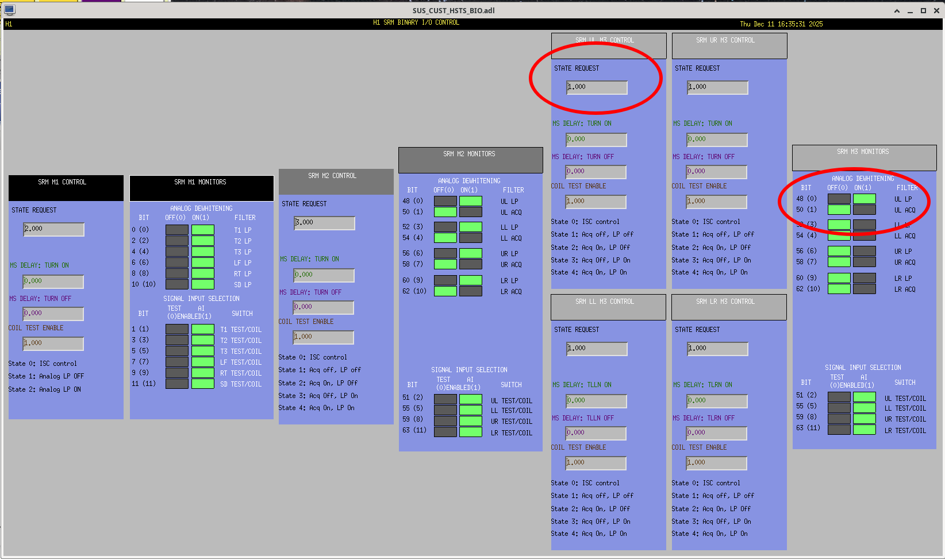Open the window menu icon in title bar

[x=9, y=10]
